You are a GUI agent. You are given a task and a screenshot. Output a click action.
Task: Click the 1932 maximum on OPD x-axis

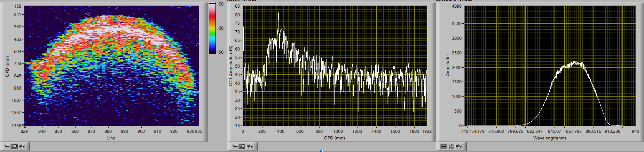pyautogui.click(x=427, y=131)
